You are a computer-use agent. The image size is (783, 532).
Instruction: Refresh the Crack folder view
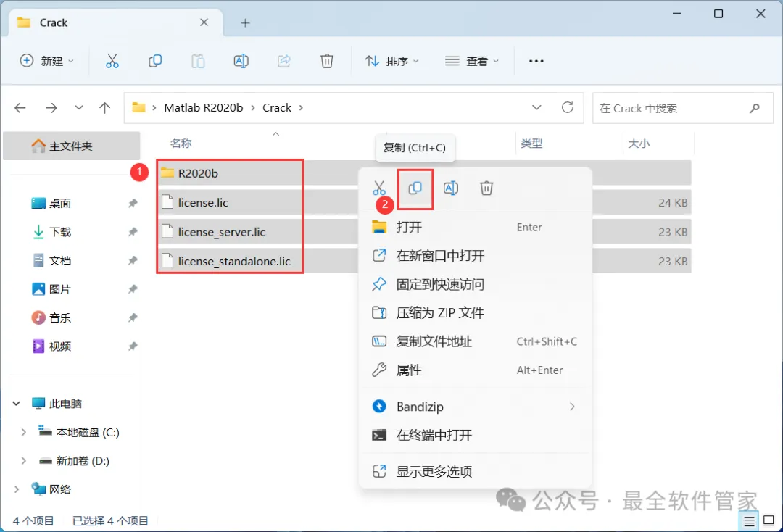click(567, 107)
